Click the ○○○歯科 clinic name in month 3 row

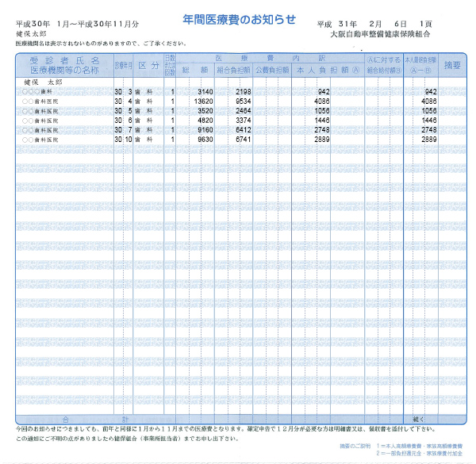(37, 92)
